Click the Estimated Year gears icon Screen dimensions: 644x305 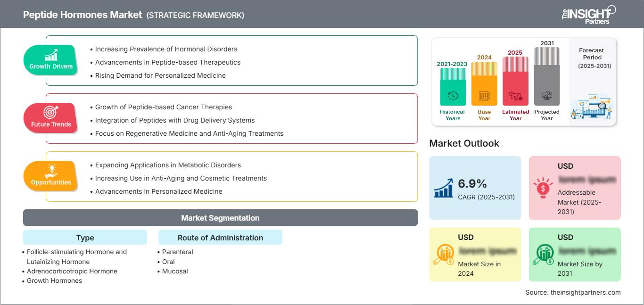click(515, 96)
